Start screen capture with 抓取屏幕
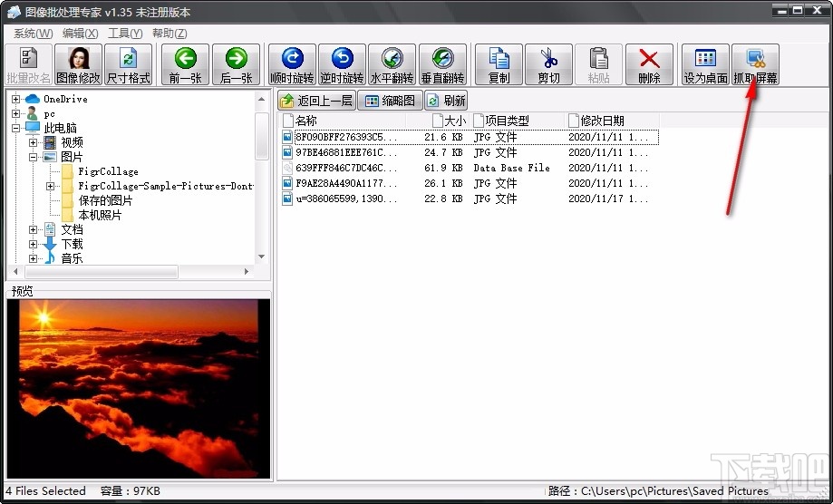Viewport: 833px width, 504px height. (755, 64)
